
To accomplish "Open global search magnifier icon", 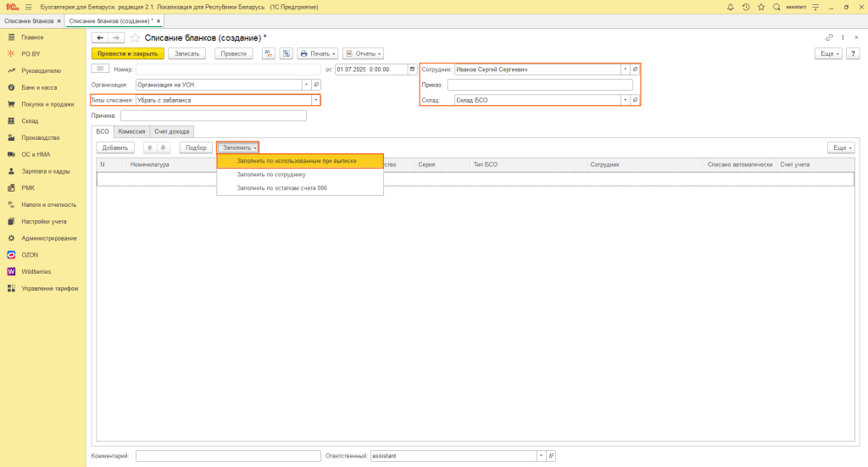I will click(x=776, y=7).
